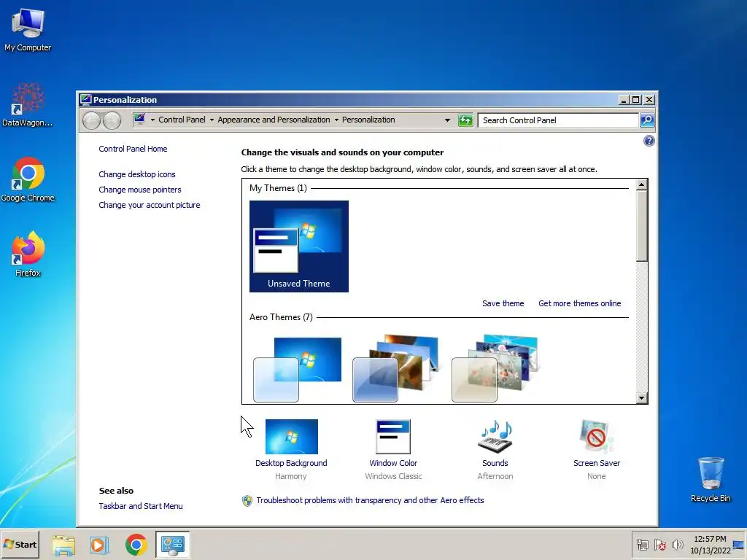Screen dimensions: 747x560
Task: Expand the arrow after Control Panel breadcrumb
Action: [212, 120]
